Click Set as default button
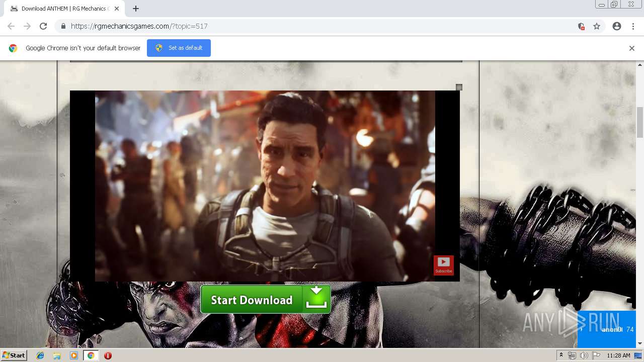This screenshot has height=362, width=644. point(179,48)
